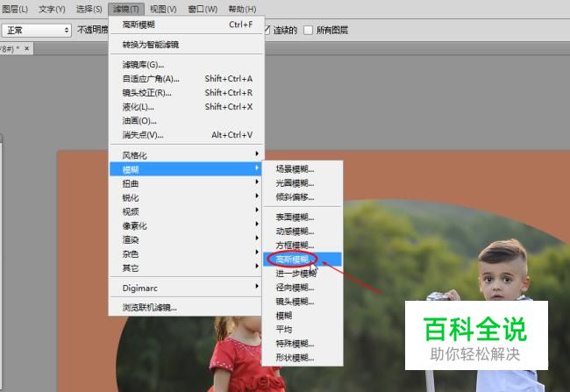570x392 pixels.
Task: Select 动感模糊...
Action: click(x=302, y=232)
